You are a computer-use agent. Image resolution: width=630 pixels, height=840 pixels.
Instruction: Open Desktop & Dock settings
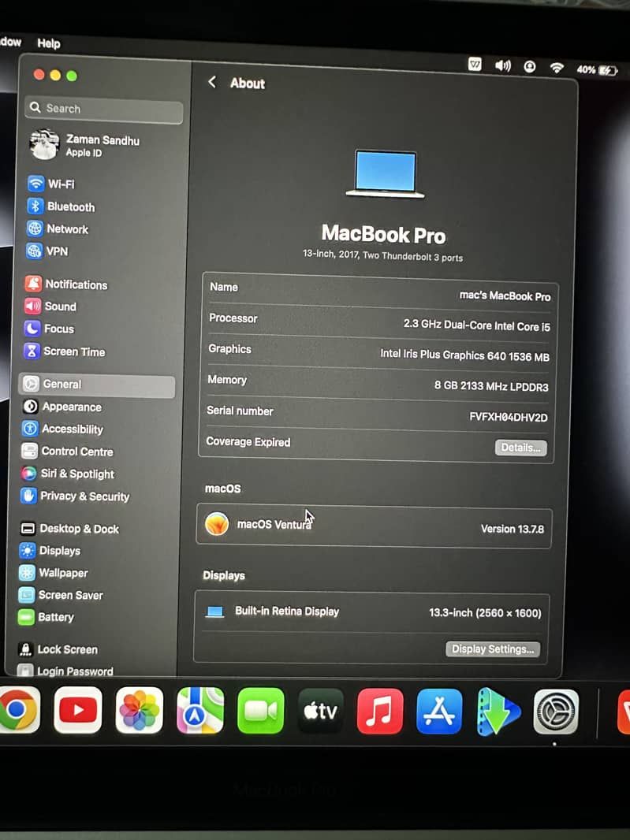click(69, 529)
